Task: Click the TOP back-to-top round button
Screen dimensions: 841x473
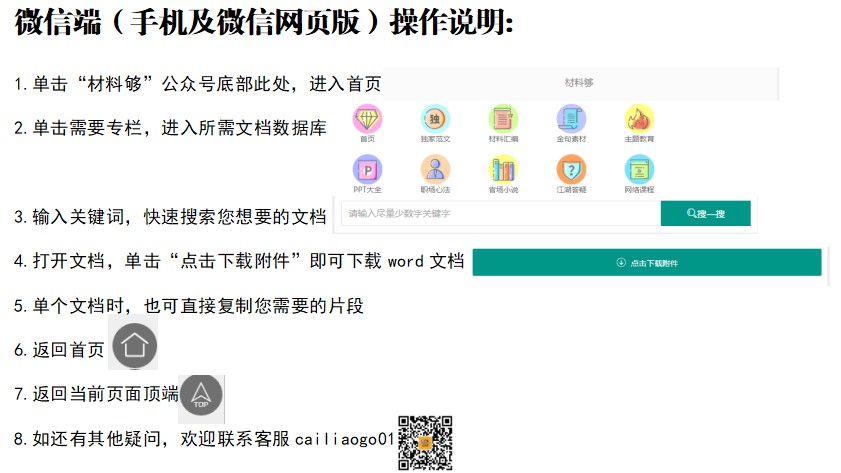Action: click(x=201, y=396)
